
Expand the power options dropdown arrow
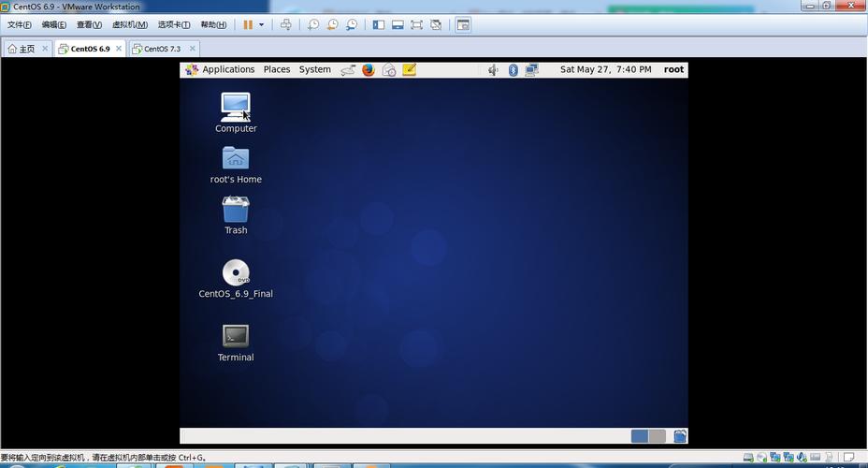[261, 25]
